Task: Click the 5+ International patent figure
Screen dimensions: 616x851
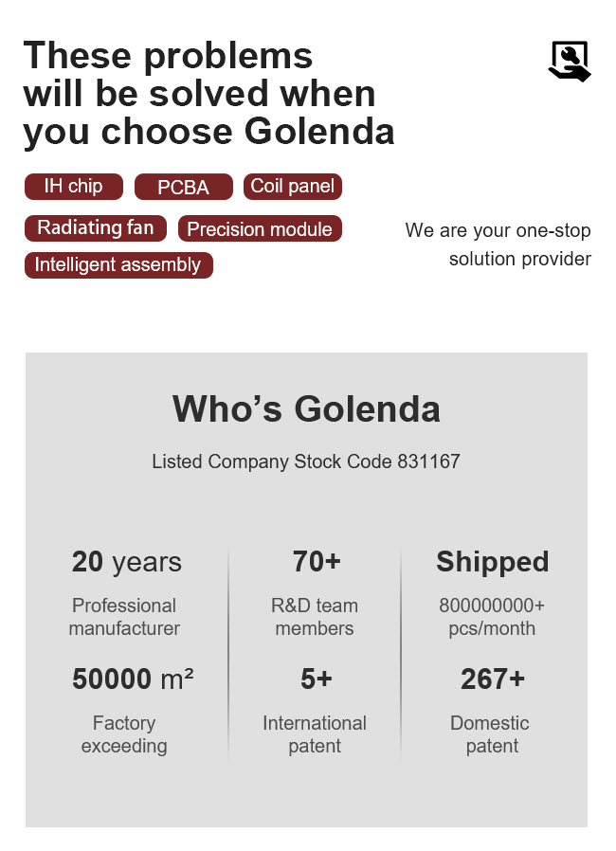Action: [x=317, y=679]
